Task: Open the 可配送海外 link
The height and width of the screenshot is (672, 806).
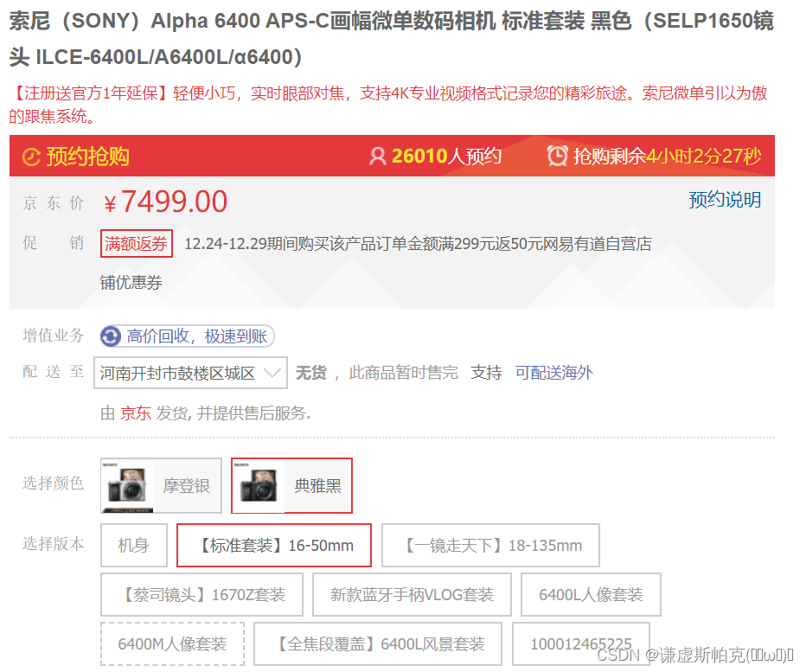Action: pyautogui.click(x=553, y=373)
